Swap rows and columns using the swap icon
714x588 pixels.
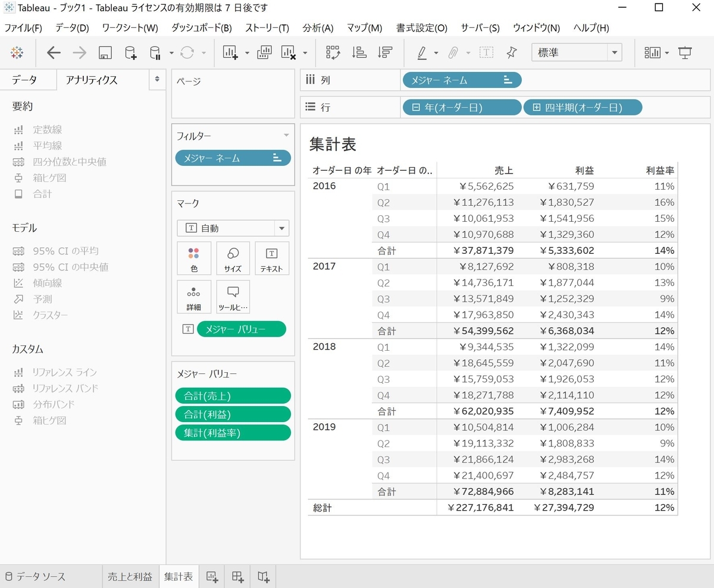tap(333, 52)
